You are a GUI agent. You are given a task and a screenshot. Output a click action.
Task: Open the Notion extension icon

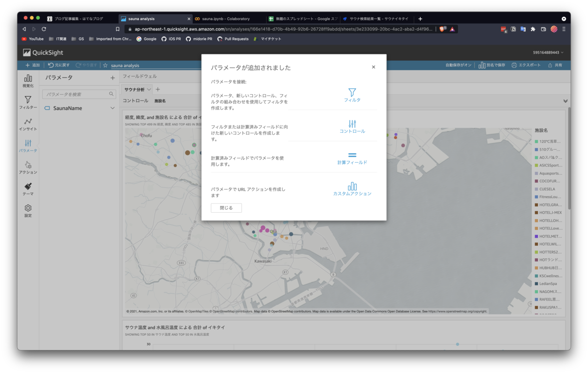[x=513, y=29]
